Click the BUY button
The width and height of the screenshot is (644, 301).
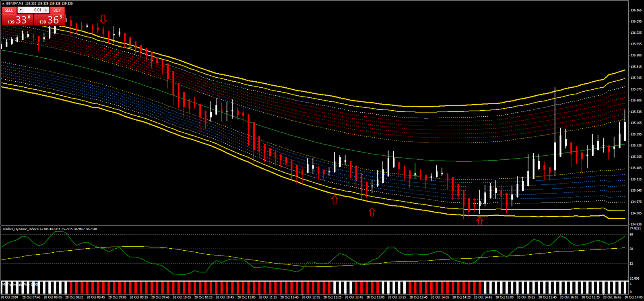point(57,10)
